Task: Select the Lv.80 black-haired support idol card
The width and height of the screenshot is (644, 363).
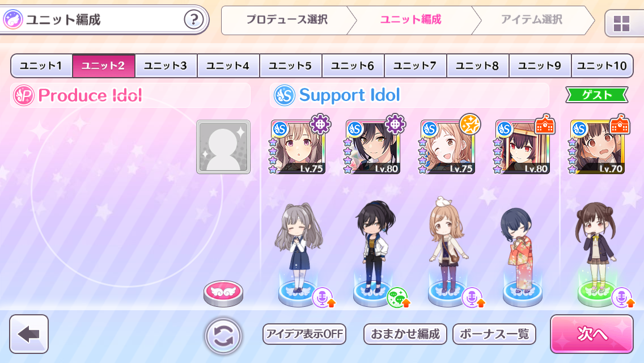Action: click(x=373, y=147)
